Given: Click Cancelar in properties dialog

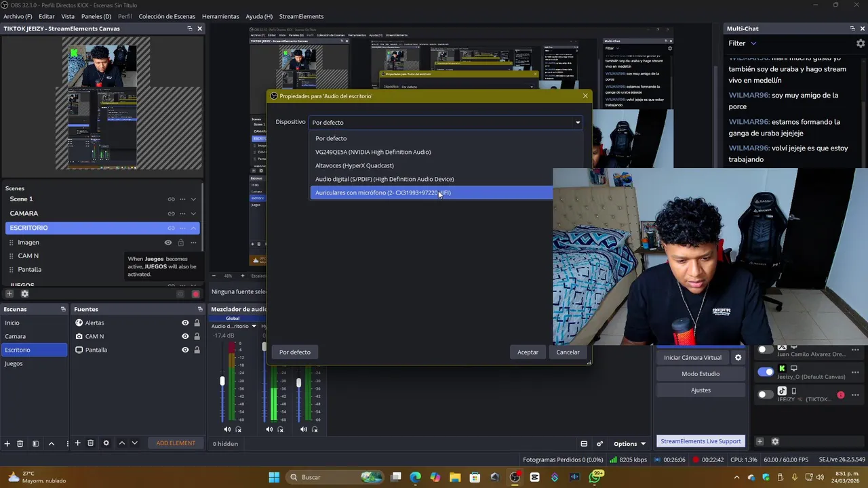Looking at the screenshot, I should tap(568, 352).
